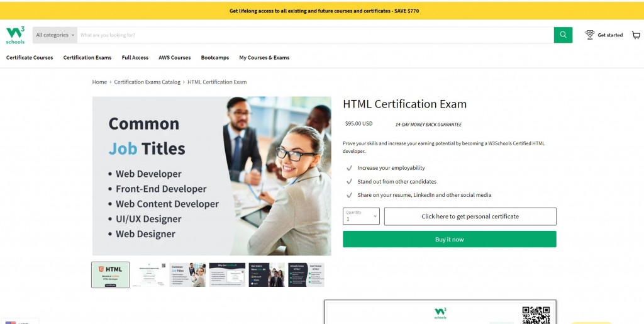Select the HTML Certified Developer thumbnail
The width and height of the screenshot is (644, 324).
tap(111, 275)
